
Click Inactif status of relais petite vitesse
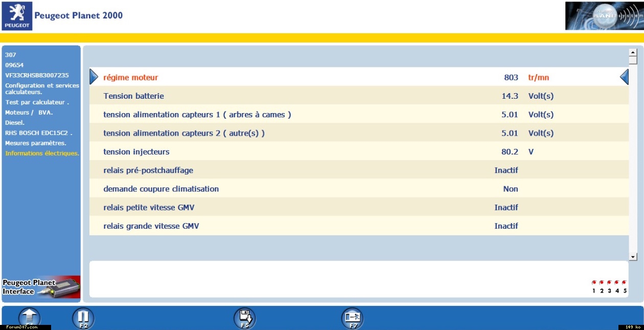[507, 207]
